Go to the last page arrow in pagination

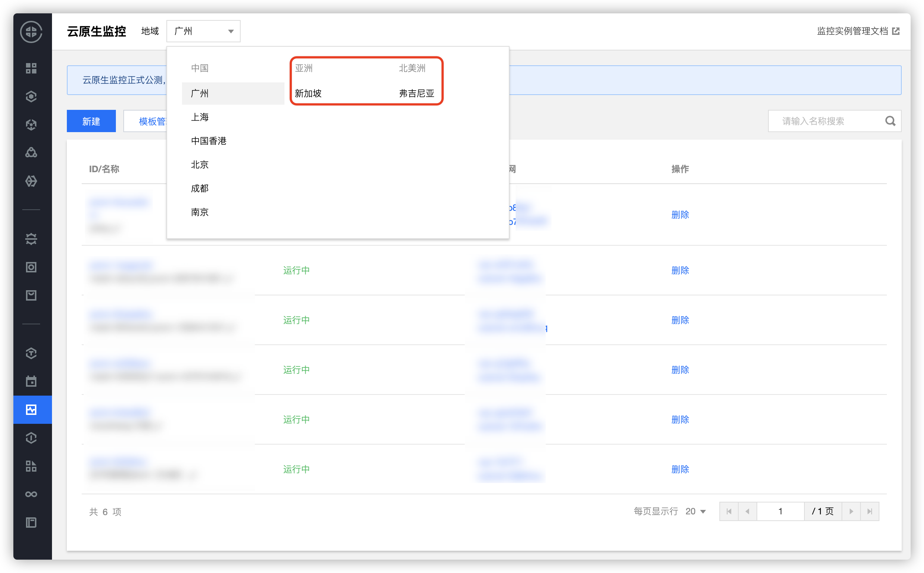click(x=870, y=512)
